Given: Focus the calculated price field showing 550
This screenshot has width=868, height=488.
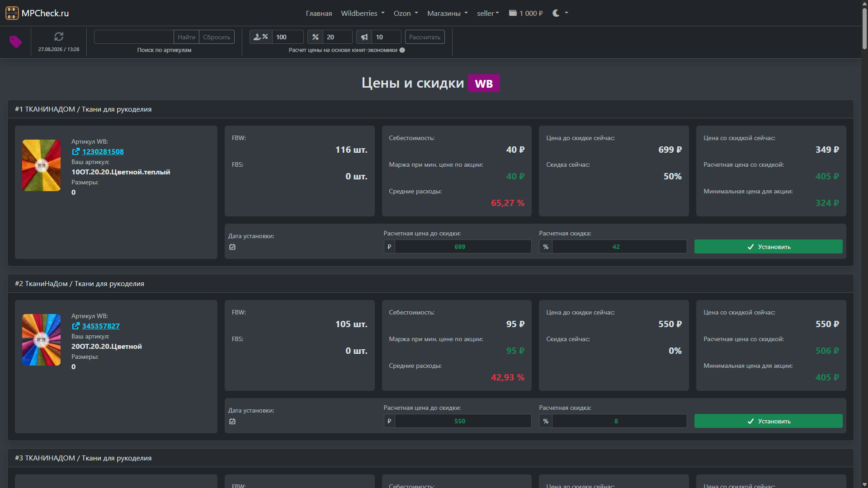Looking at the screenshot, I should (463, 421).
